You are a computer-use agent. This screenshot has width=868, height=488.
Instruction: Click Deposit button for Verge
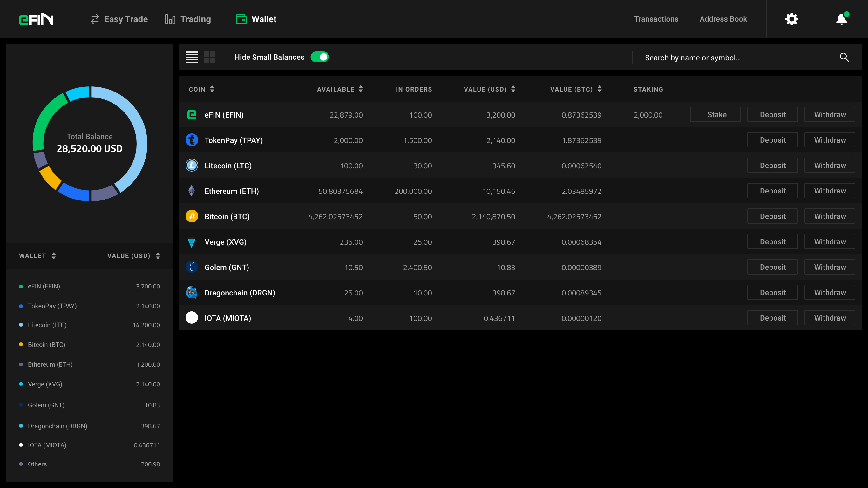pos(773,242)
